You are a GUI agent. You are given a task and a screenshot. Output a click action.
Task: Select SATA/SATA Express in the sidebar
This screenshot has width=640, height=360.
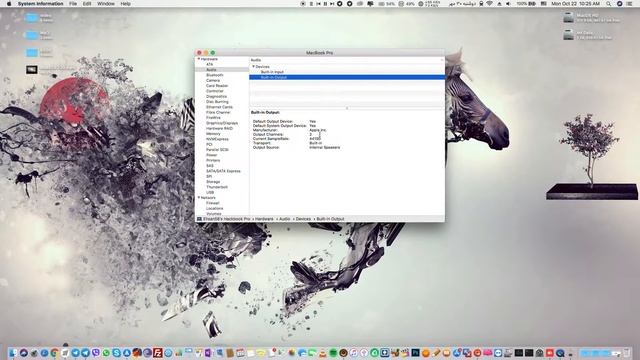click(x=223, y=171)
